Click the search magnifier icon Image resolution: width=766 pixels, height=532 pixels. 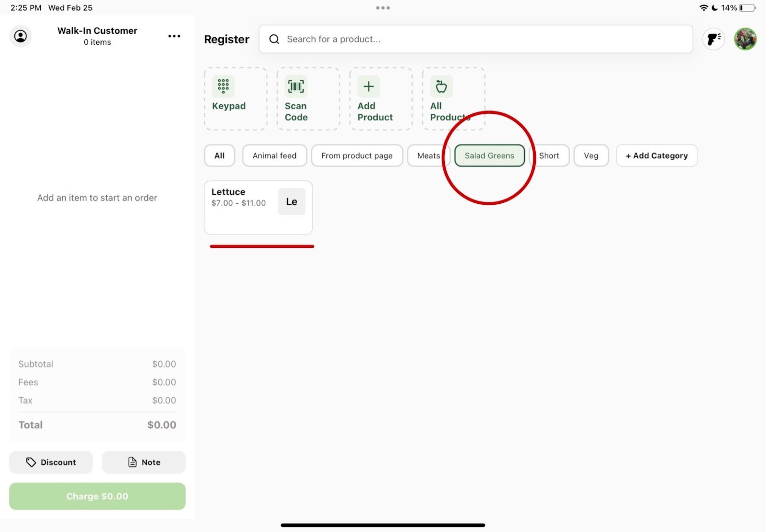tap(274, 39)
